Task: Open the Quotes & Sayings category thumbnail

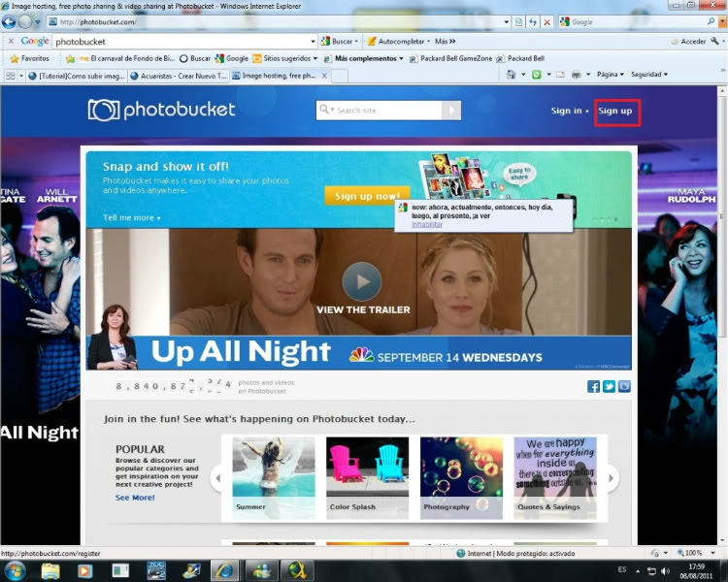Action: point(555,477)
